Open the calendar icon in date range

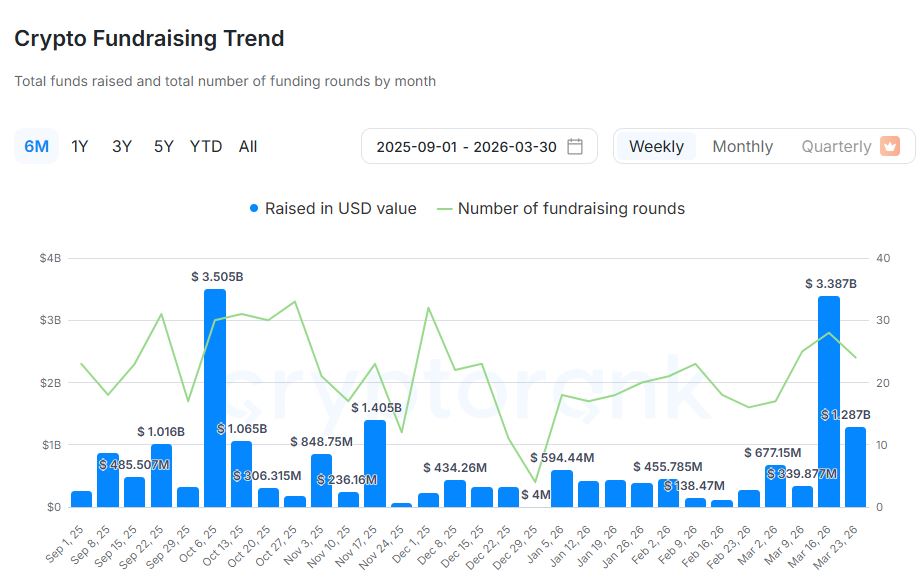575,146
